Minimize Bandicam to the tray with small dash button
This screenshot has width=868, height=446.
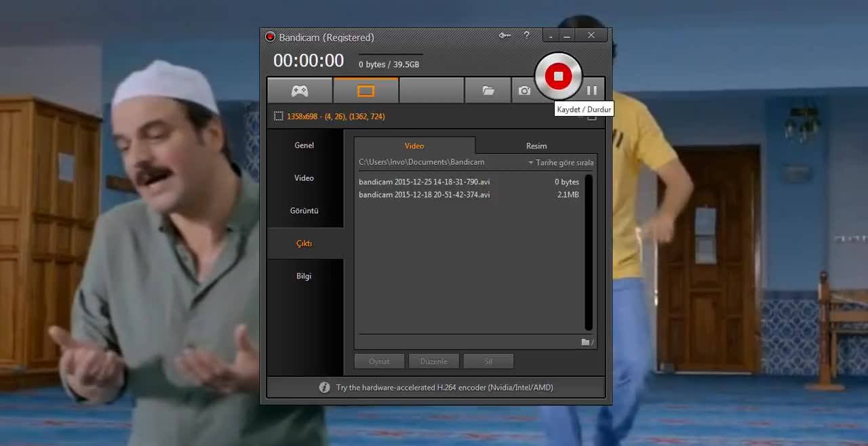(x=551, y=36)
